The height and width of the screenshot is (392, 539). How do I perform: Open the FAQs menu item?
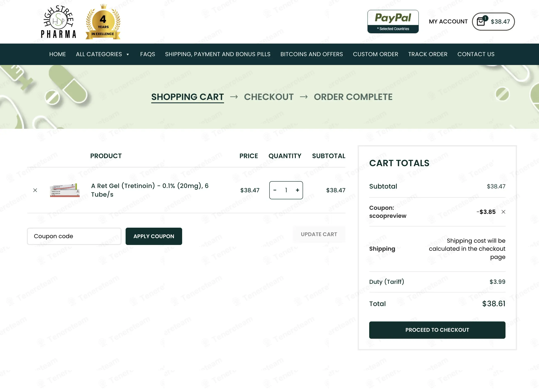147,54
